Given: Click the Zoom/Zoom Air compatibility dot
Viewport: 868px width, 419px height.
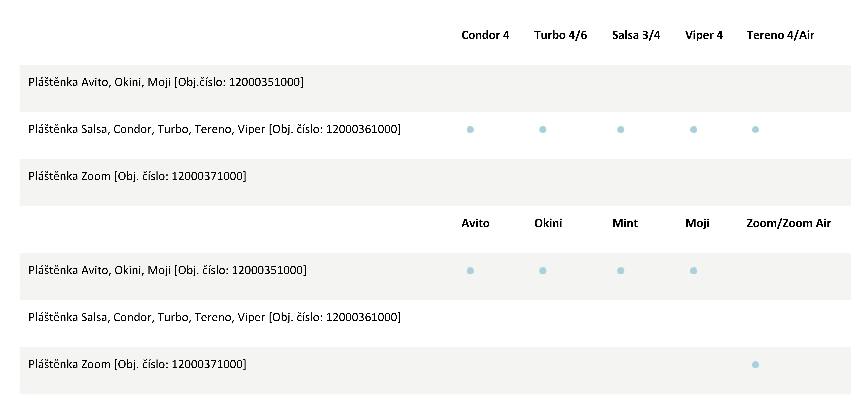Looking at the screenshot, I should [755, 365].
